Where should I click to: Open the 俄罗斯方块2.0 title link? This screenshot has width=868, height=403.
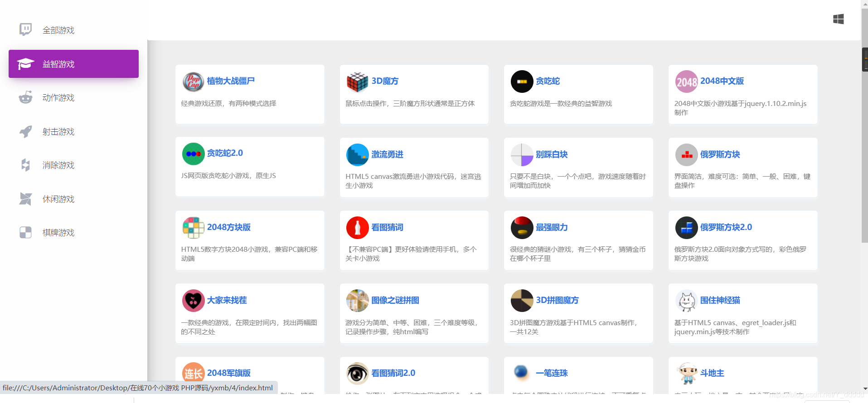pos(726,227)
